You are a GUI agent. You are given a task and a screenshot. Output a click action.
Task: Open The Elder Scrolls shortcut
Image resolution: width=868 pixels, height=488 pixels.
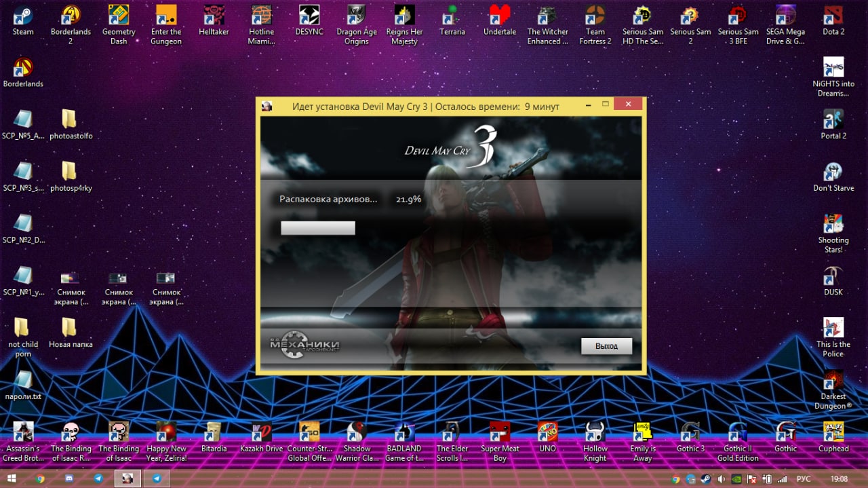(x=452, y=443)
